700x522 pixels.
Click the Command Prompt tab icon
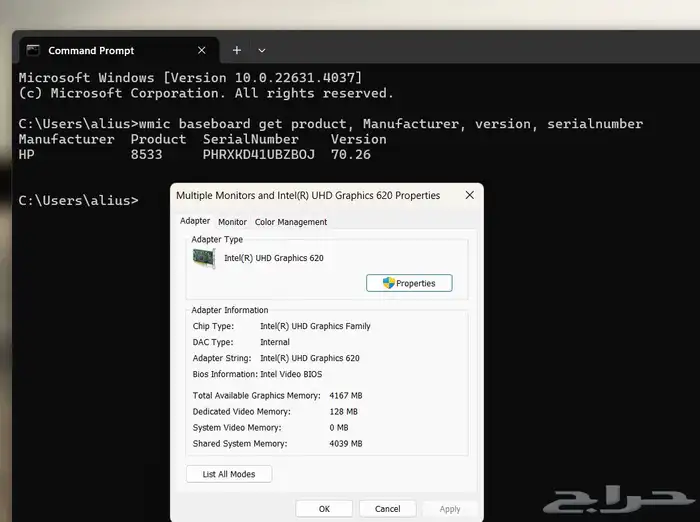33,50
